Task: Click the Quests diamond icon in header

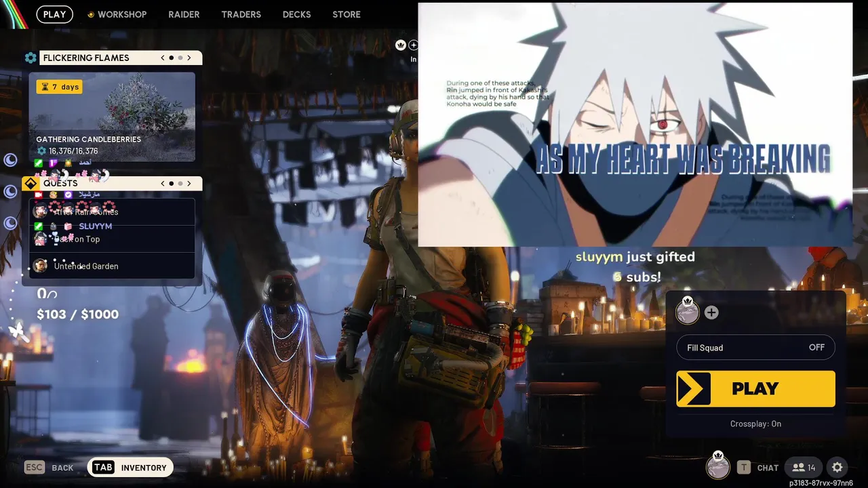Action: point(31,184)
